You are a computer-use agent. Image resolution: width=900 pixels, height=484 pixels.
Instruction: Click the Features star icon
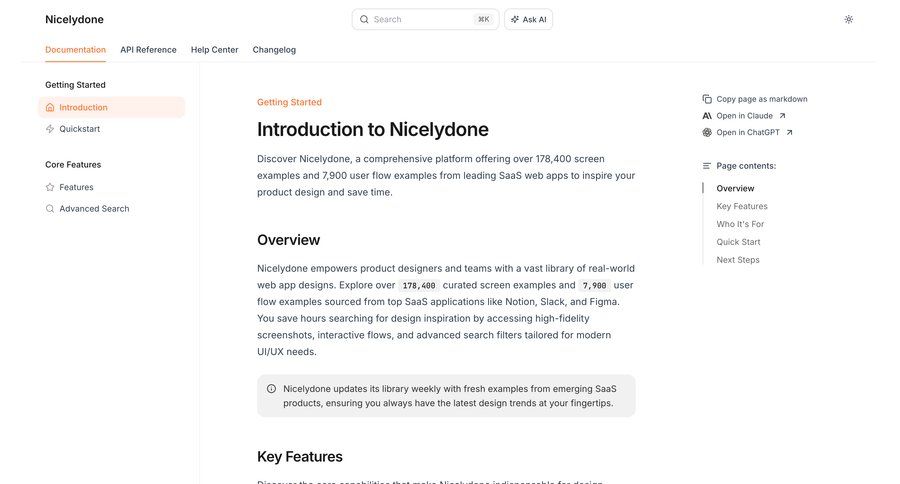(x=50, y=187)
